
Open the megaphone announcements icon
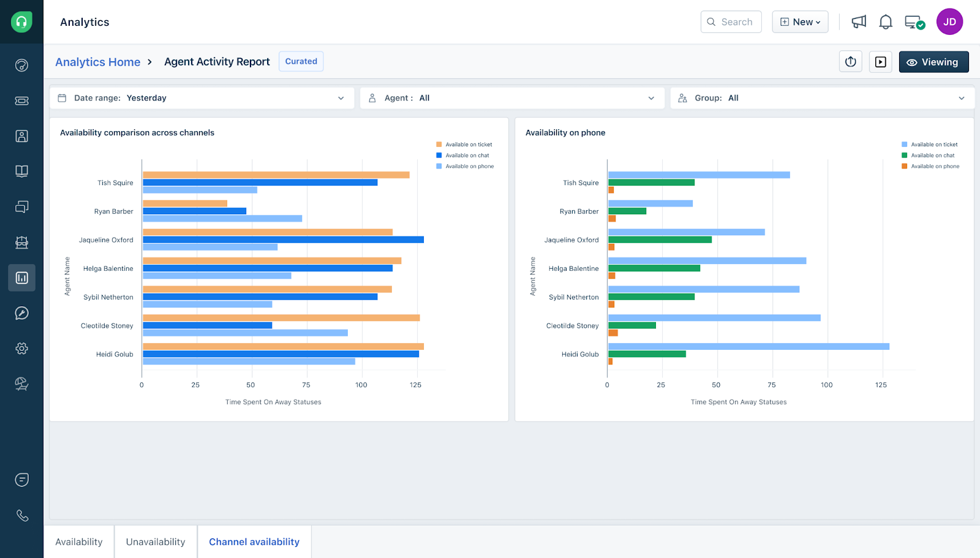859,22
